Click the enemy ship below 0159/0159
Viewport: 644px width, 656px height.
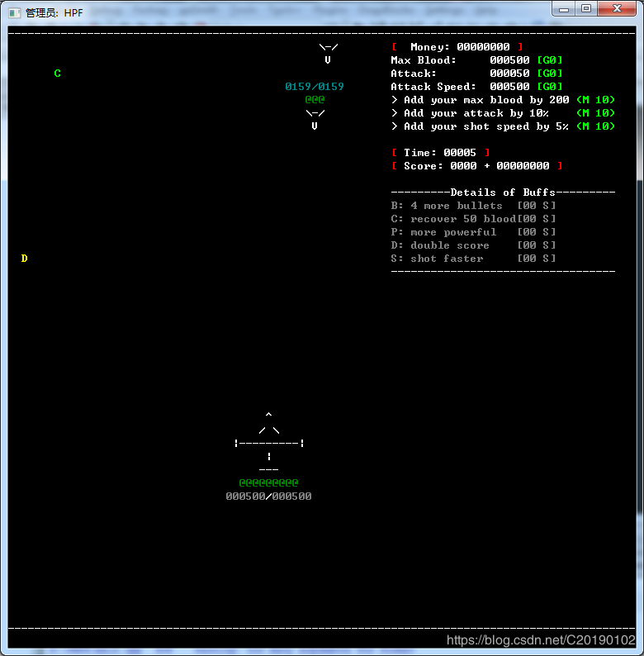click(315, 120)
